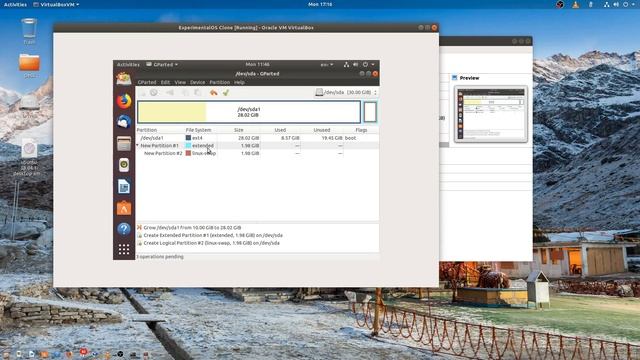Select the New Partition #1 row
This screenshot has height=360, width=640.
[257, 145]
